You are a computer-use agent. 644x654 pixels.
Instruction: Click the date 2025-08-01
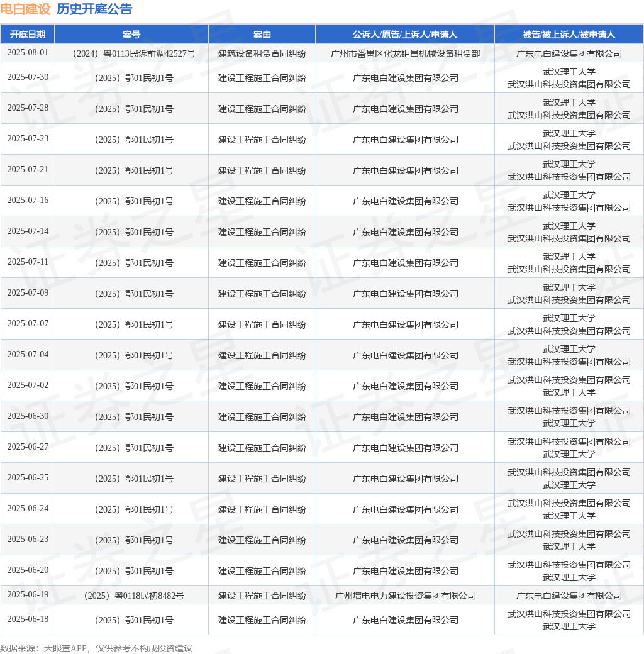coord(28,53)
